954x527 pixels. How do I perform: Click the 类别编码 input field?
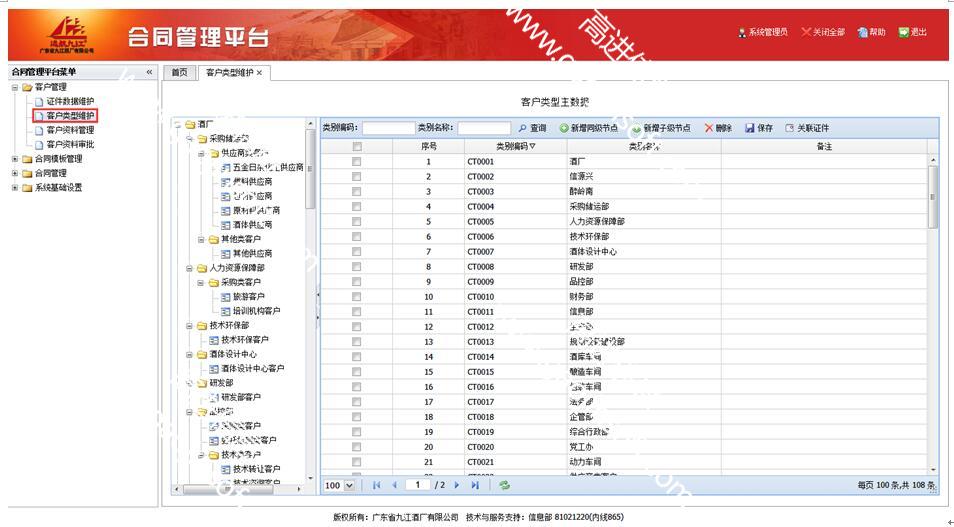coord(388,128)
